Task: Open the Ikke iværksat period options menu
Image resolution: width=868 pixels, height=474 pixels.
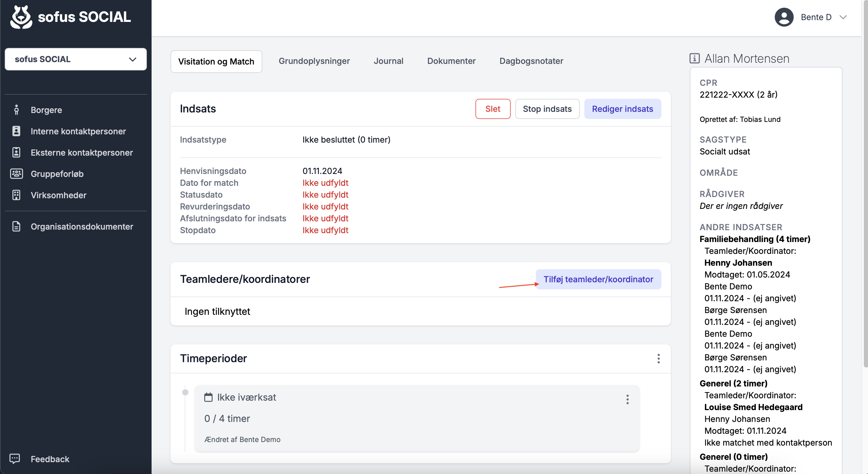Action: click(x=627, y=399)
